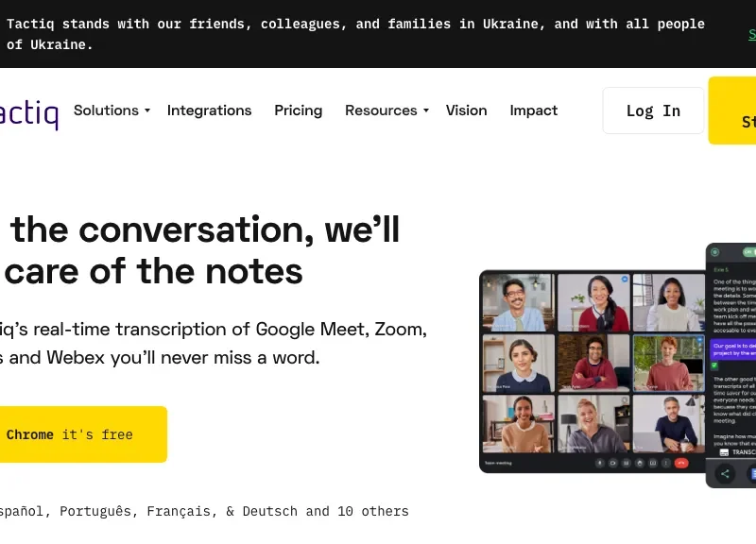Select the video tile of the man with glasses and tie

click(519, 302)
